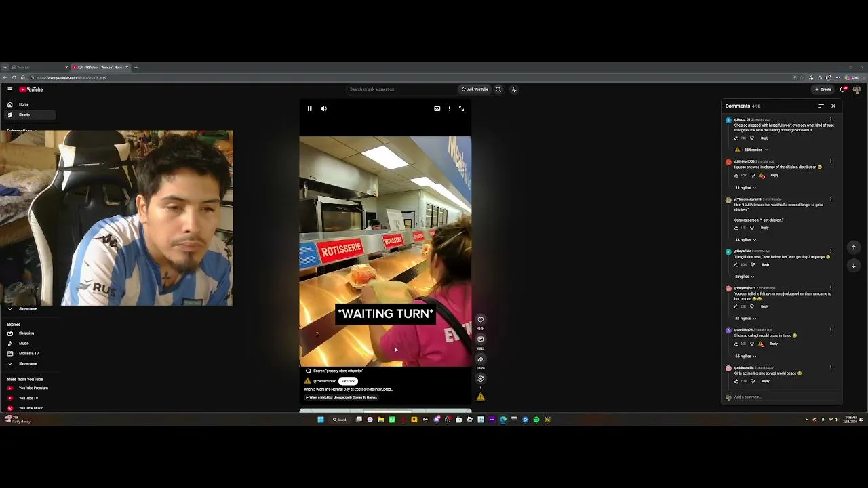Open a new browser tab
Viewport: 868px width, 488px height.
point(136,68)
